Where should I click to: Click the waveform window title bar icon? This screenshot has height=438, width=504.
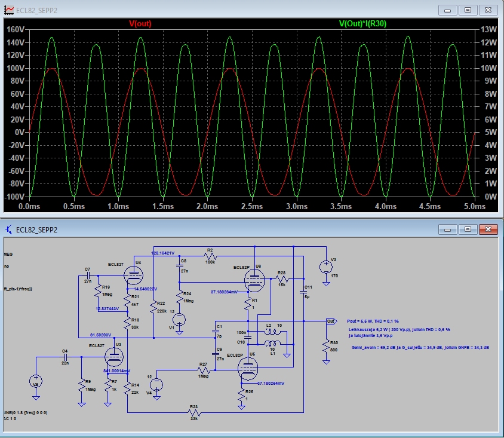tap(10, 10)
